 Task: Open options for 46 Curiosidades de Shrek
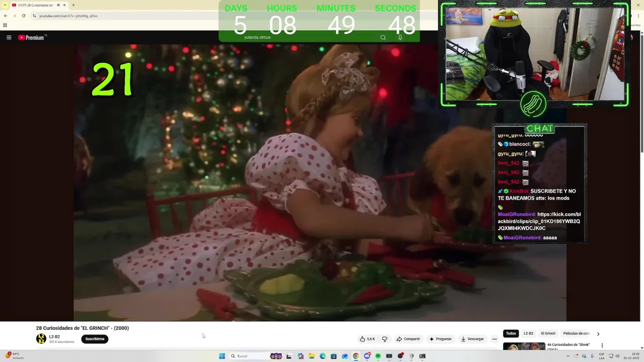tap(602, 346)
